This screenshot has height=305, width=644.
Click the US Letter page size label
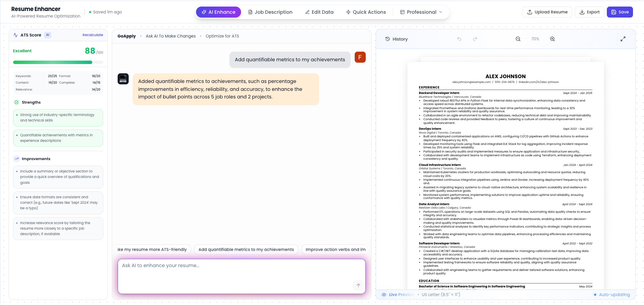[441, 295]
